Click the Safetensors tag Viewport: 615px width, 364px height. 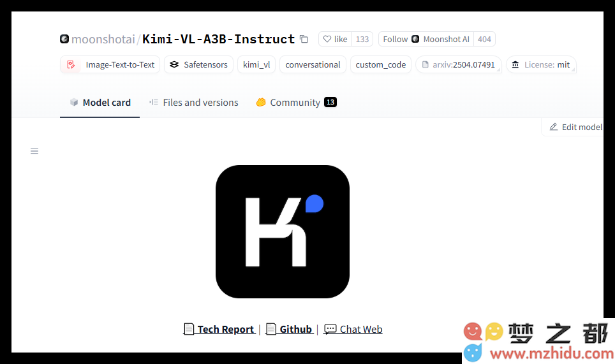coord(199,65)
